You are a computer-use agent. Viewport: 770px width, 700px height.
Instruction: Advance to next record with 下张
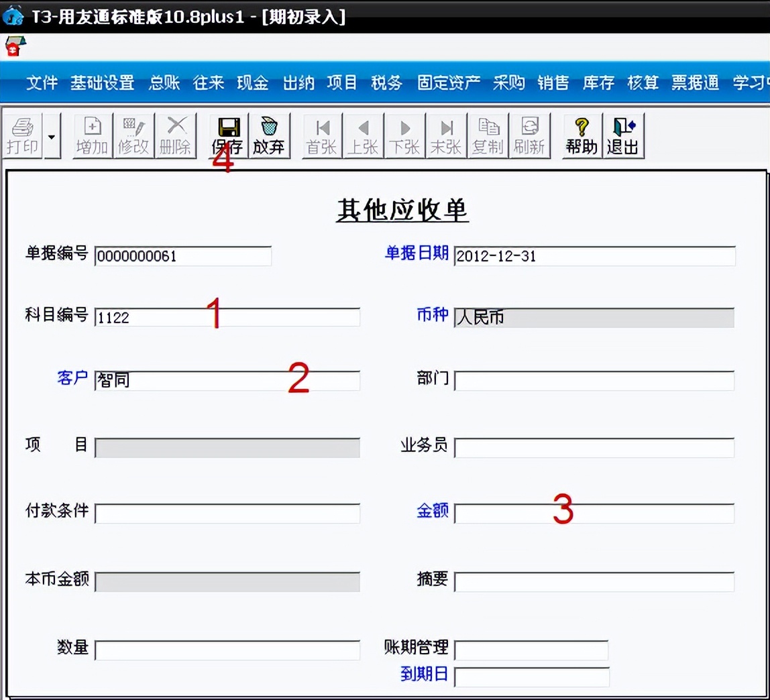point(404,134)
